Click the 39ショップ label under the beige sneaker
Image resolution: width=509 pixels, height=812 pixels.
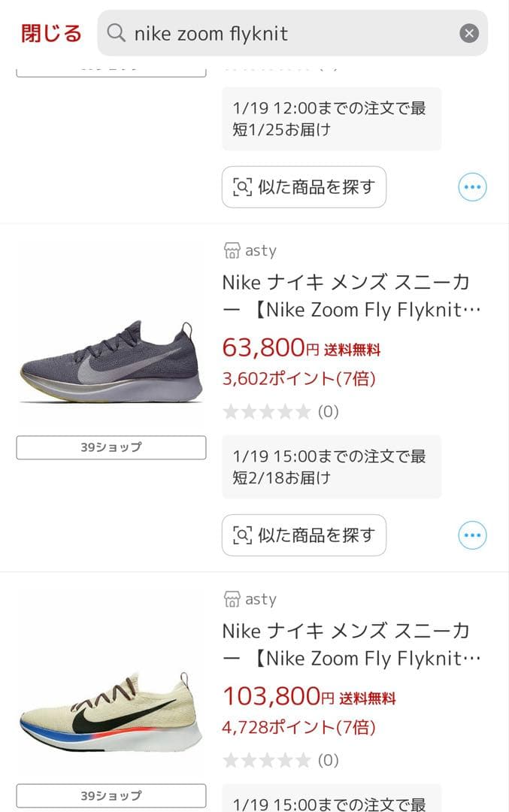[x=111, y=795]
